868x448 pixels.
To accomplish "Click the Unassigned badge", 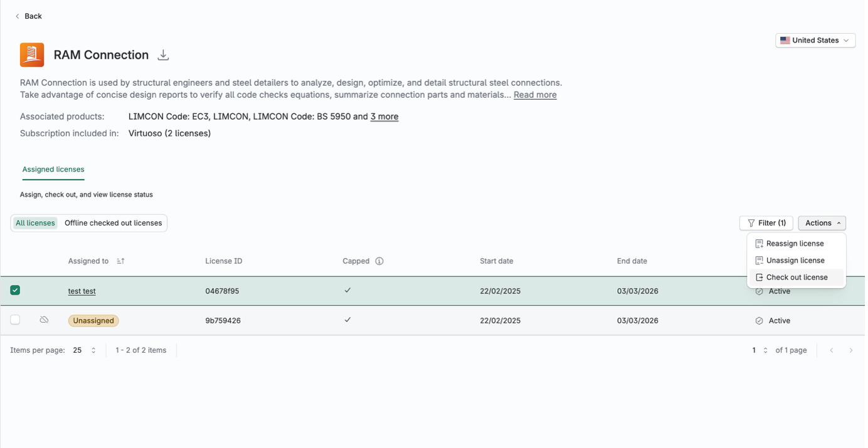I will pyautogui.click(x=93, y=321).
